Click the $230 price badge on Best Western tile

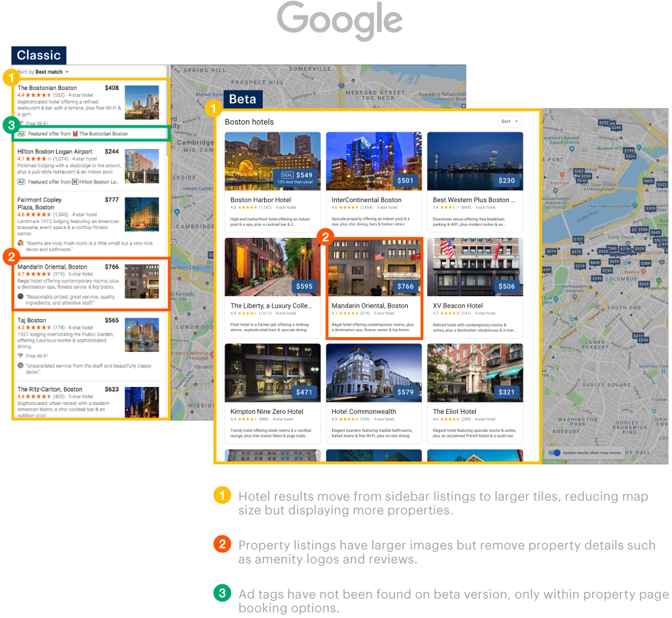(507, 180)
